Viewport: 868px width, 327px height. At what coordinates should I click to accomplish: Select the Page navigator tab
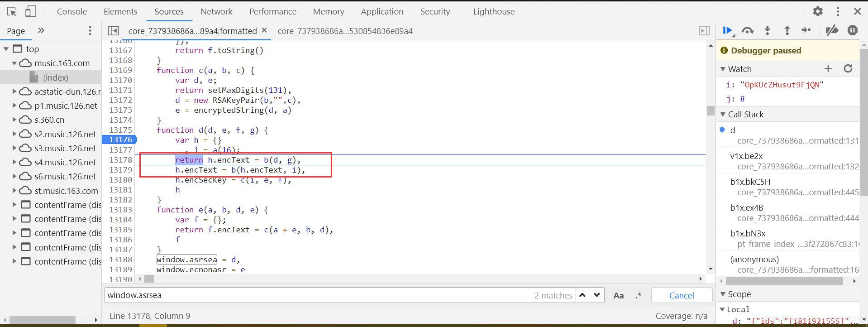point(16,31)
